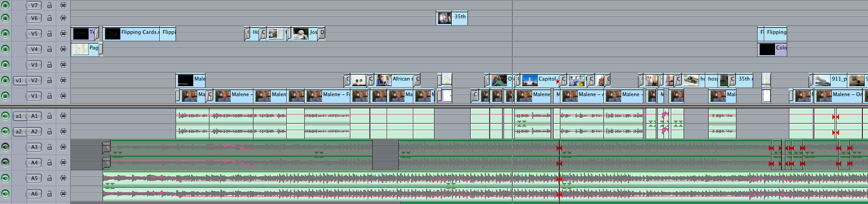
Task: Select the white thumbnail clip on V1 below the 35th clip
Action: [x=446, y=96]
